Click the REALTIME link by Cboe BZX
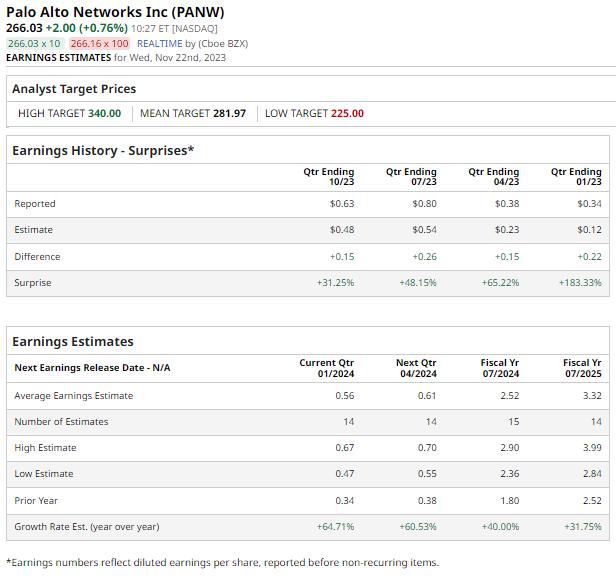The width and height of the screenshot is (616, 578). 160,44
